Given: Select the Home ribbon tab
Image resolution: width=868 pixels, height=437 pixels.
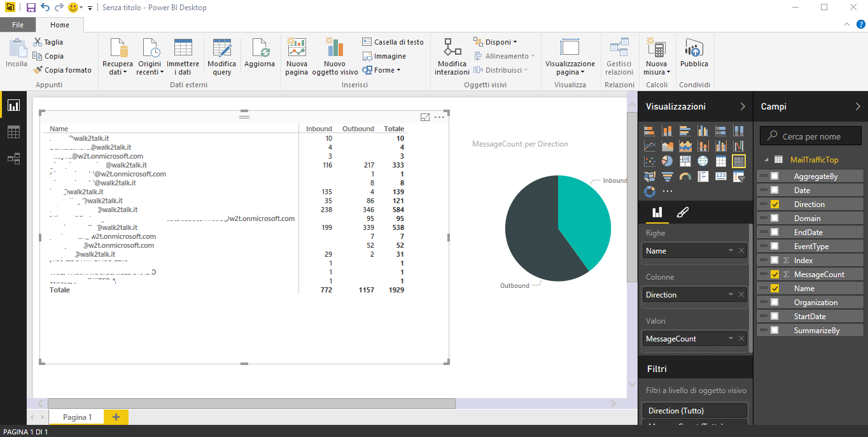Looking at the screenshot, I should click(x=60, y=25).
